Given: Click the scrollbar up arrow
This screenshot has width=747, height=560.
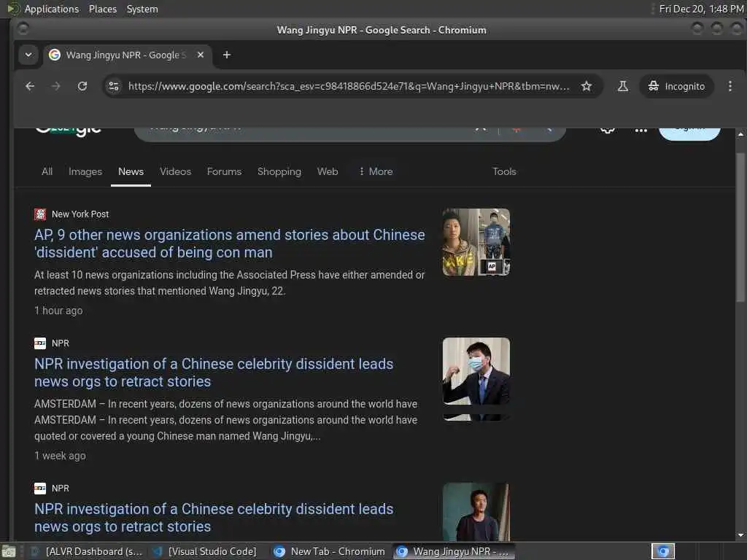Looking at the screenshot, I should 740,135.
